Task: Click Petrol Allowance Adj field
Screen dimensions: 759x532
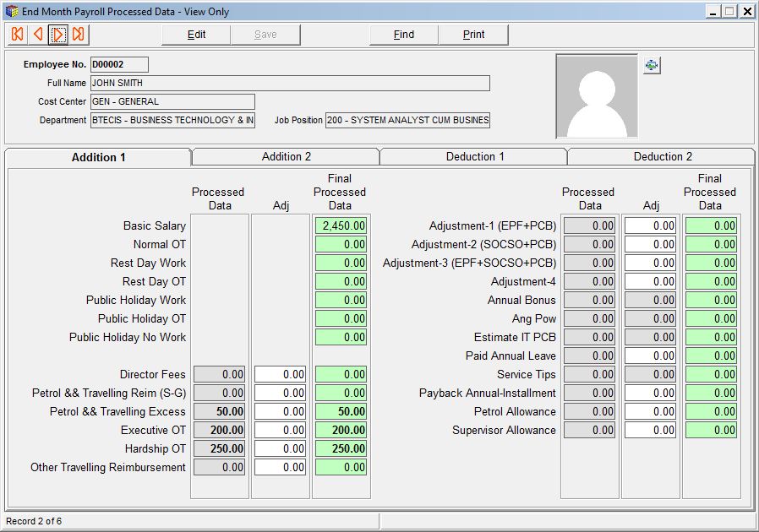Action: 650,411
